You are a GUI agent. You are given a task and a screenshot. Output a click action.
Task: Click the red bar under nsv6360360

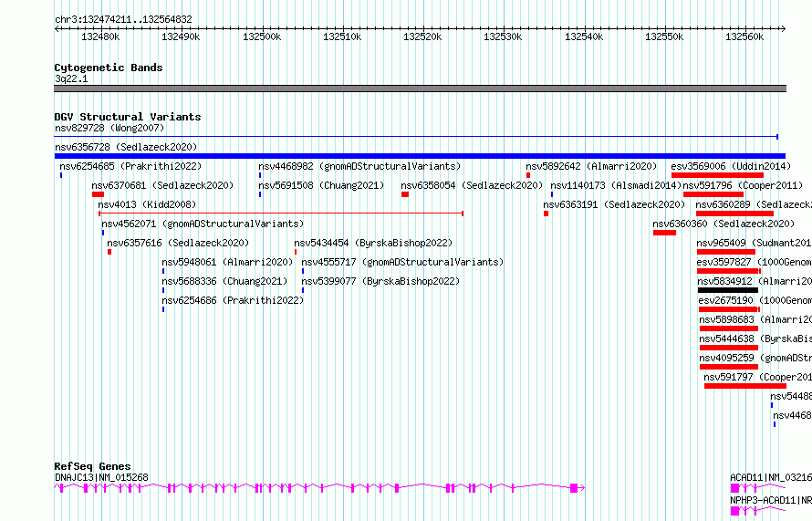point(664,233)
